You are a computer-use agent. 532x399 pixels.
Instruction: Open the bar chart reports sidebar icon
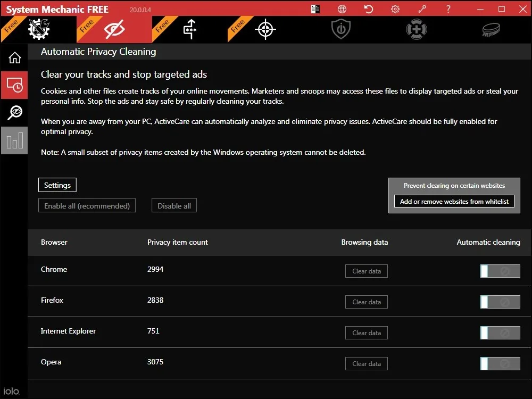click(x=14, y=140)
